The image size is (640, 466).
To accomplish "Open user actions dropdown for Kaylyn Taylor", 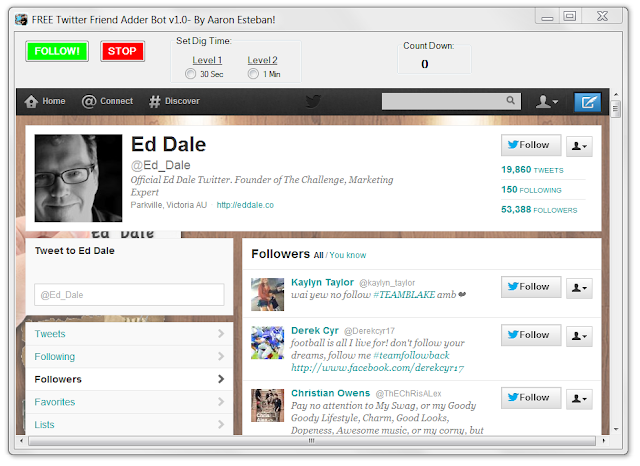I will [579, 288].
